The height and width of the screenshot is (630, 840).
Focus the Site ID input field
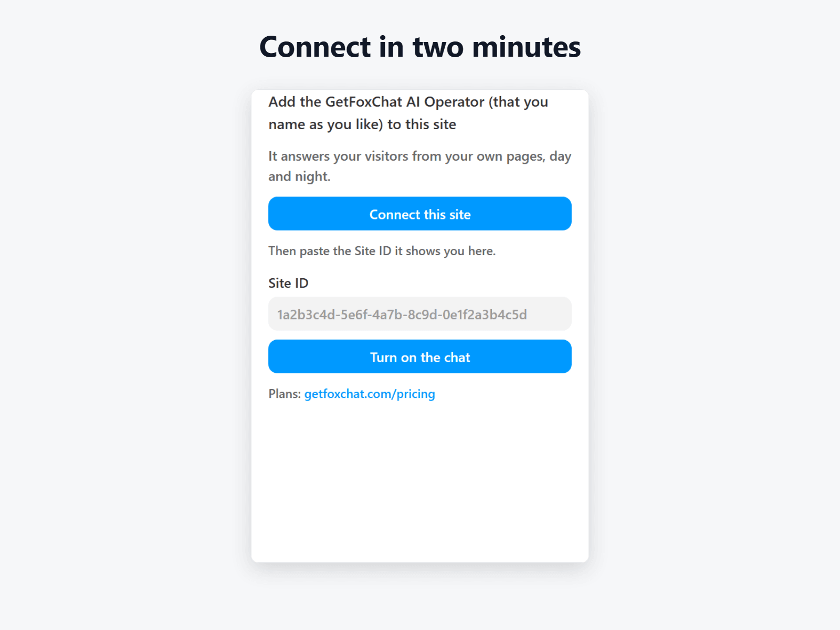pos(420,314)
